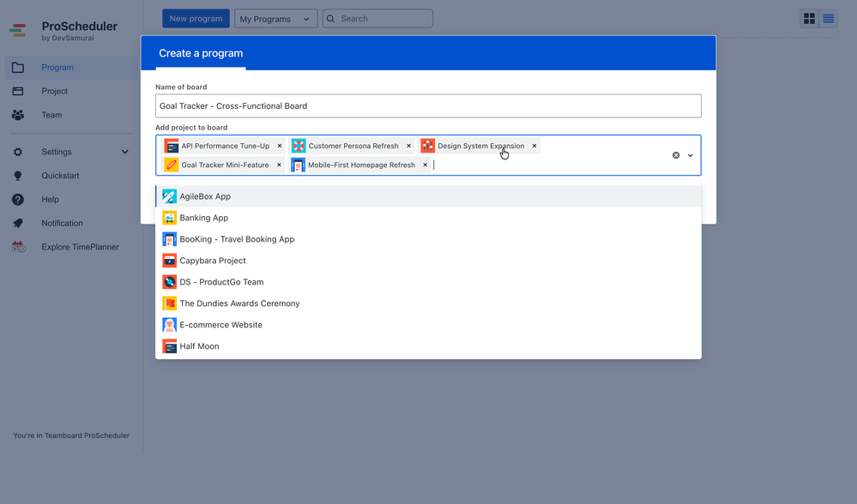Click the Design System Expansion tag icon
857x504 pixels.
(x=427, y=146)
